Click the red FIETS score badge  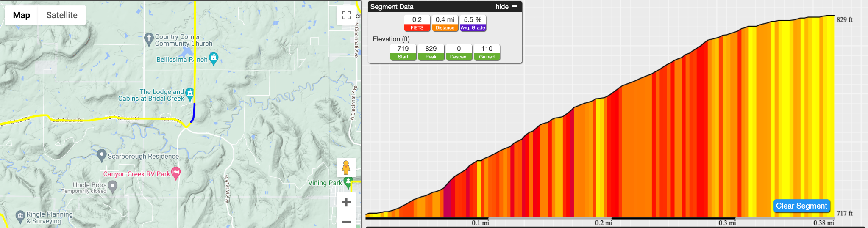[x=417, y=28]
